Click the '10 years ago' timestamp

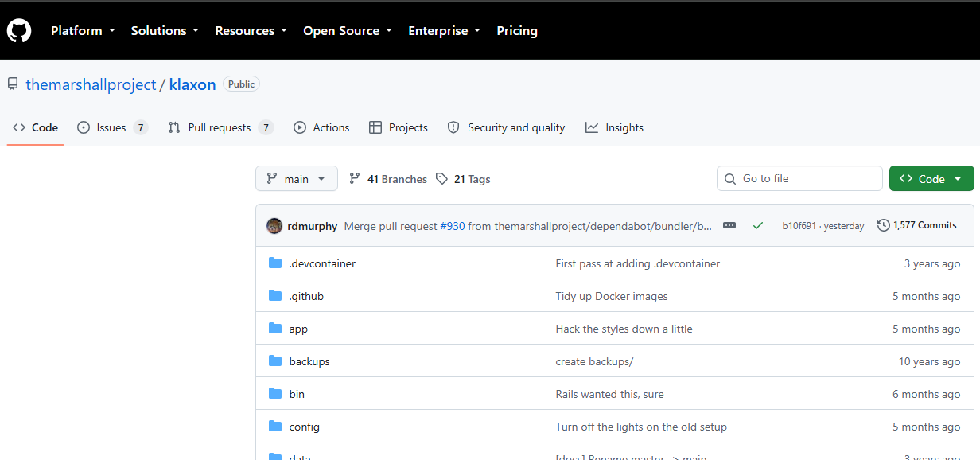click(x=929, y=361)
